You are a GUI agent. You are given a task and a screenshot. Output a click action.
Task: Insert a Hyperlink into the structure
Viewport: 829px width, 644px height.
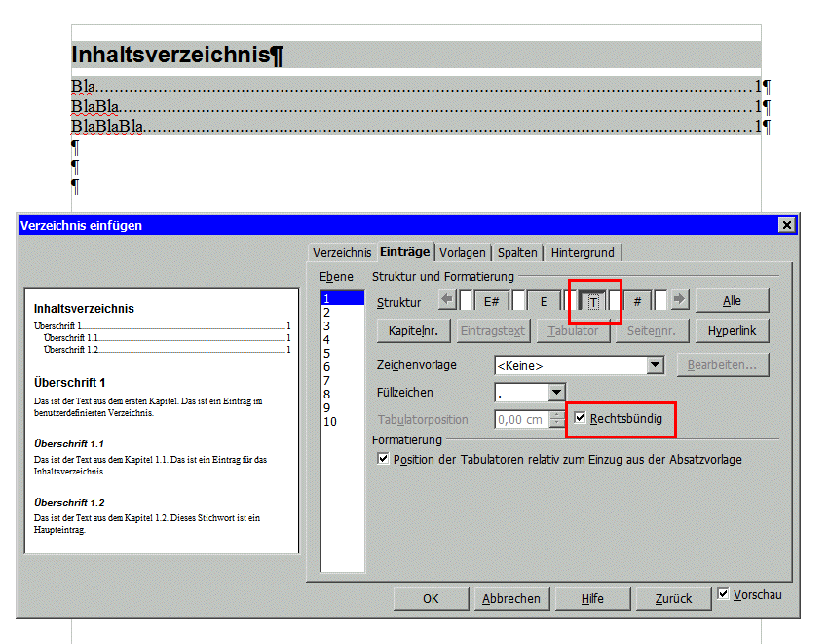pos(732,330)
